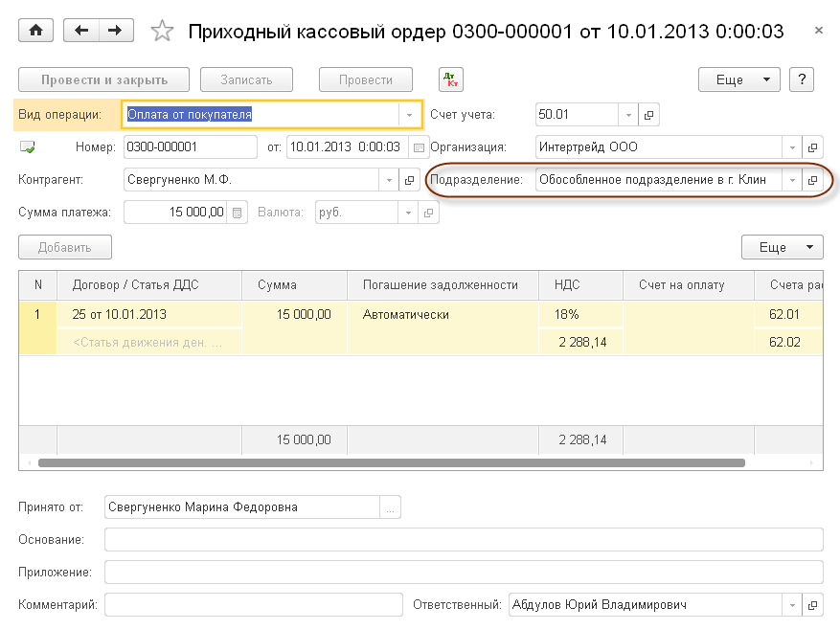This screenshot has width=840, height=630.
Task: Expand the Контрагент dropdown list
Action: click(x=389, y=180)
